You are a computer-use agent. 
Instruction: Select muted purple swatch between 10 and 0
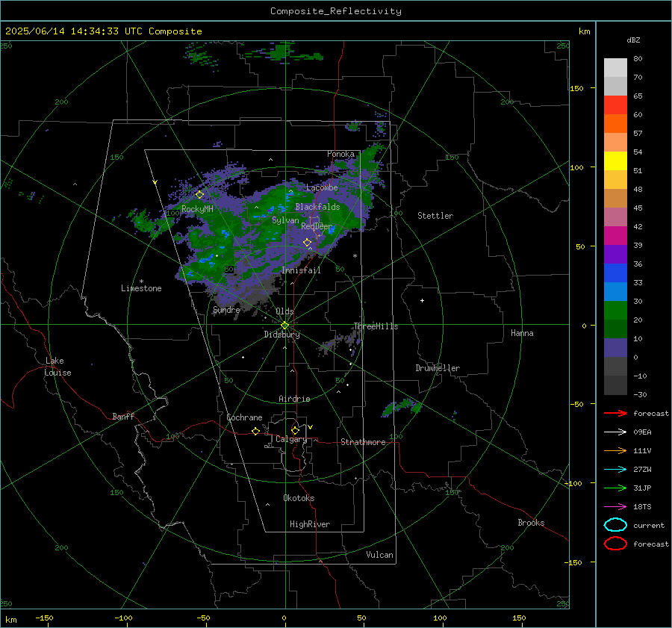tap(615, 348)
